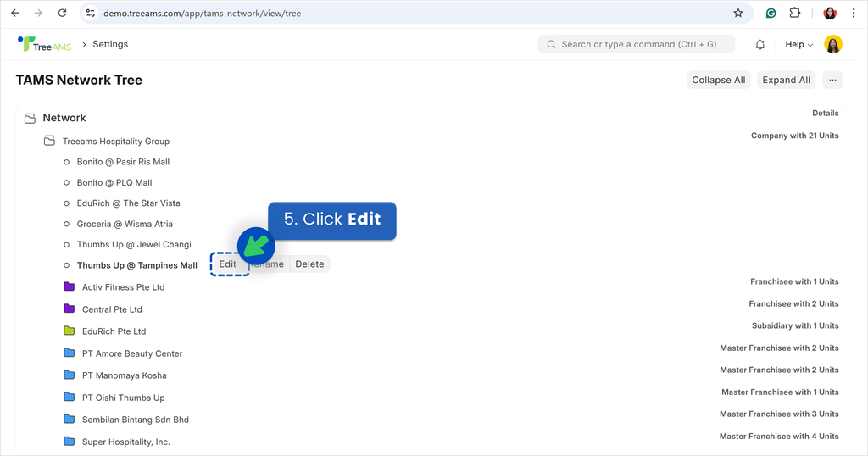
Task: Reload the page
Action: [x=62, y=13]
